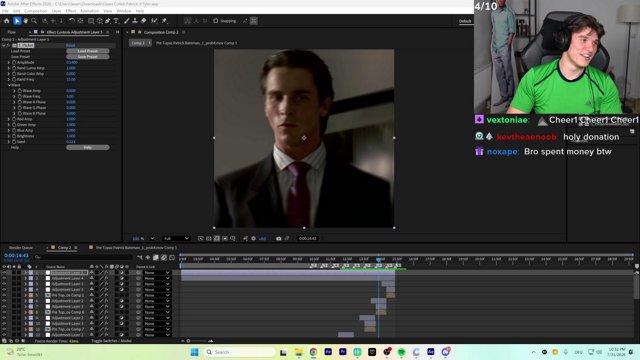
Task: Select the Zoom magnifier tool
Action: (34, 21)
